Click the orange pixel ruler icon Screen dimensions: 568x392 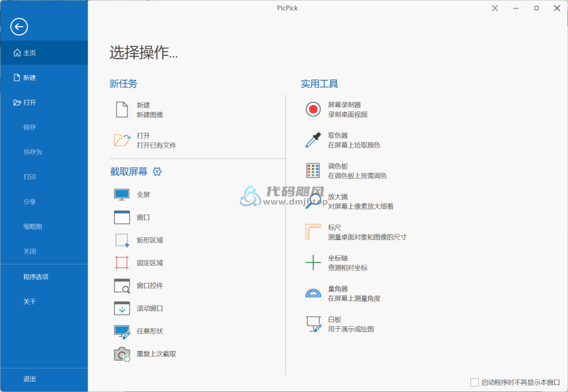click(x=313, y=232)
